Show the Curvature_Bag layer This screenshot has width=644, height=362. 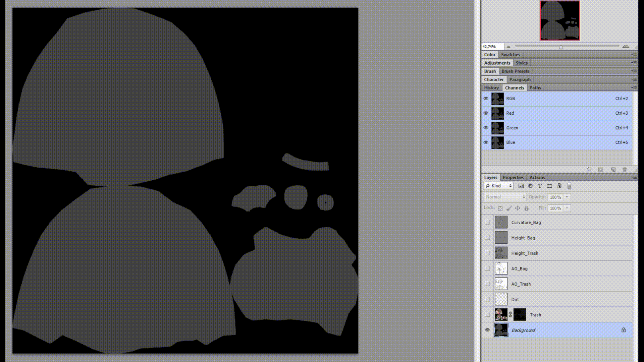click(x=487, y=222)
